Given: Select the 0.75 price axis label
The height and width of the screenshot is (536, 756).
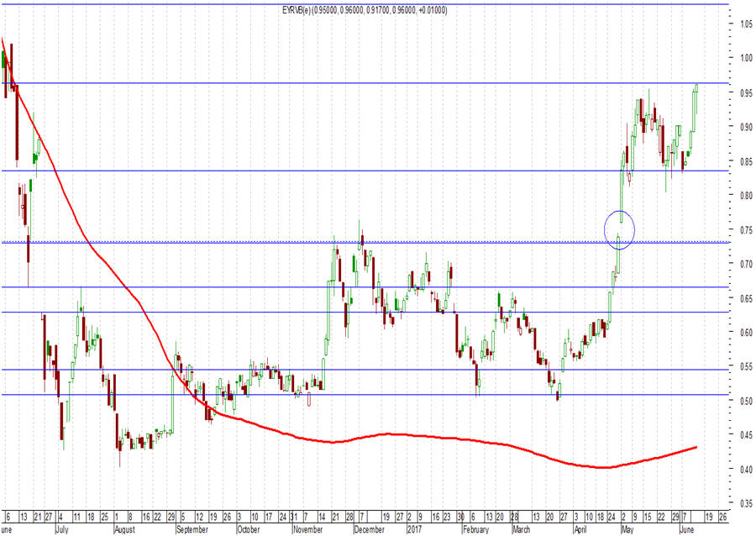Looking at the screenshot, I should 746,230.
